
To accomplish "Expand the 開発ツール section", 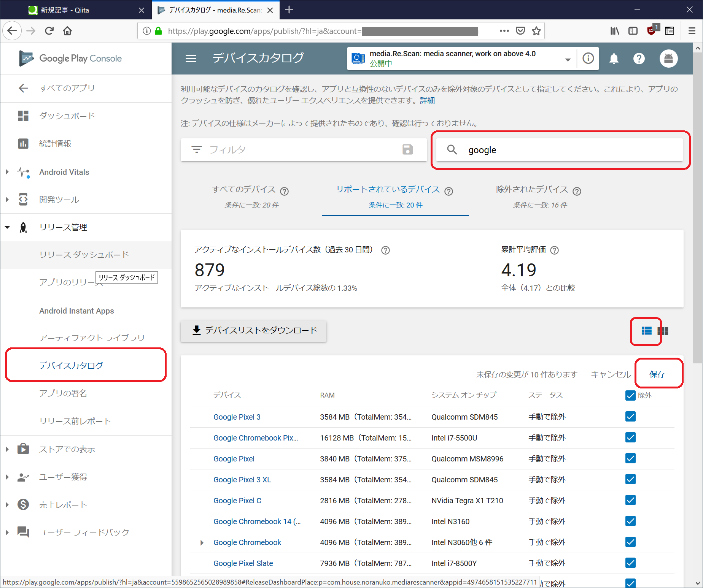I will point(7,200).
